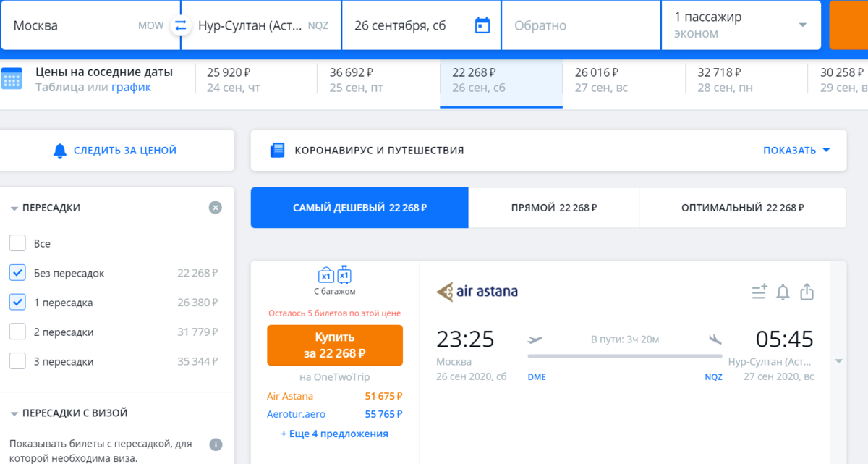Expand the coronavirus section via Показать
The height and width of the screenshot is (464, 868).
coord(796,151)
